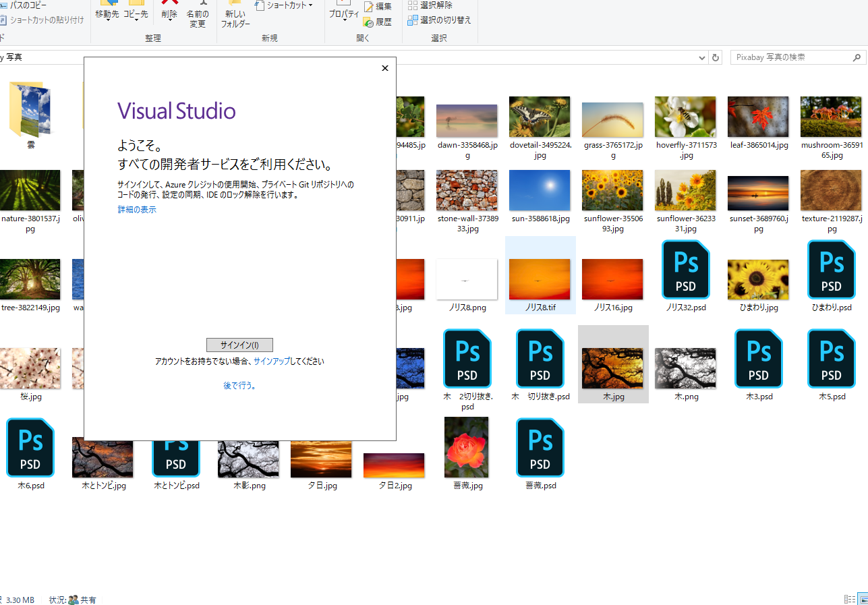The height and width of the screenshot is (605, 868).
Task: Select the 木.jpg thumbnail
Action: [x=612, y=368]
